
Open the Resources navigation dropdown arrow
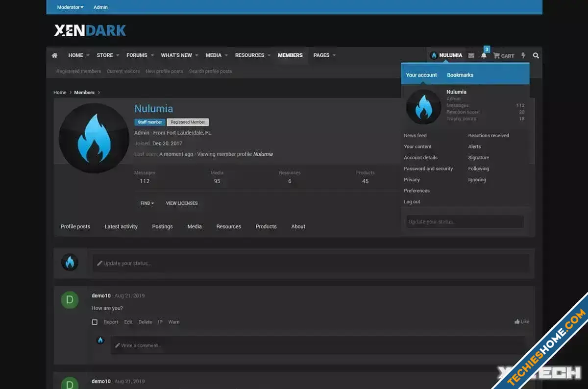269,56
